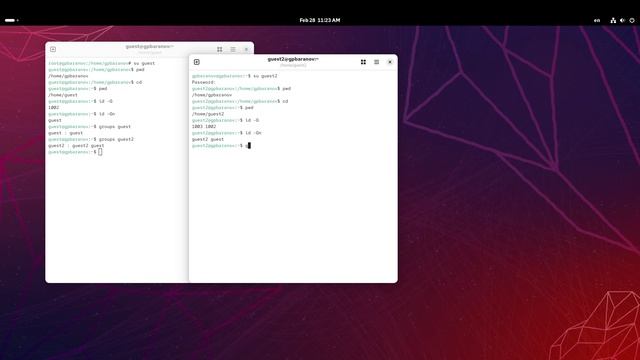Click the 'su guest' command in back terminal

144,63
